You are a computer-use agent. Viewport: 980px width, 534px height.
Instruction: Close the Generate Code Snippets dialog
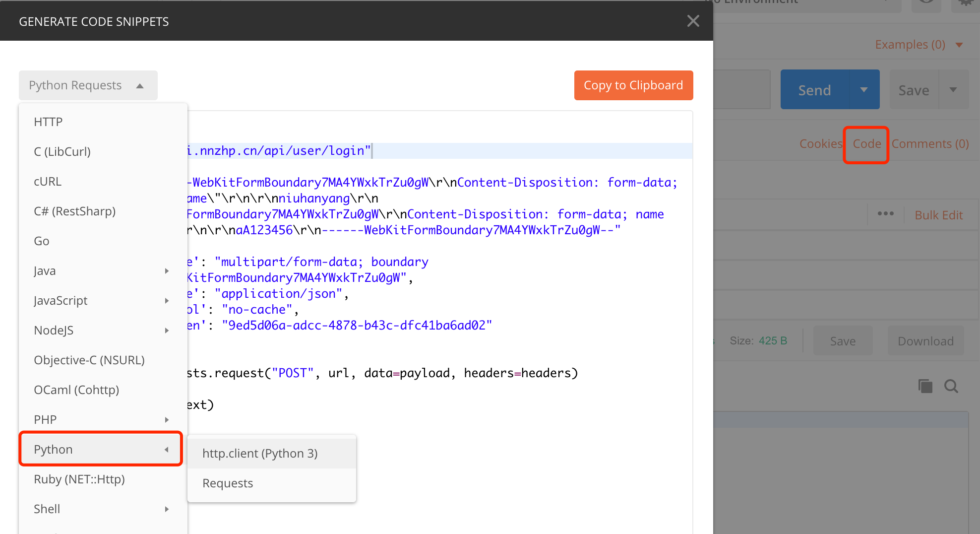click(x=693, y=21)
